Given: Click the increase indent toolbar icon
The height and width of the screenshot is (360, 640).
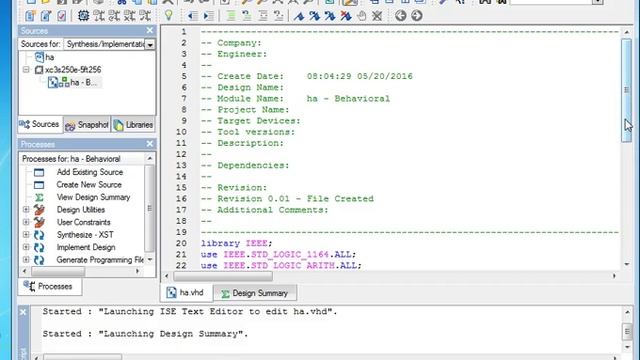Looking at the screenshot, I should (209, 16).
